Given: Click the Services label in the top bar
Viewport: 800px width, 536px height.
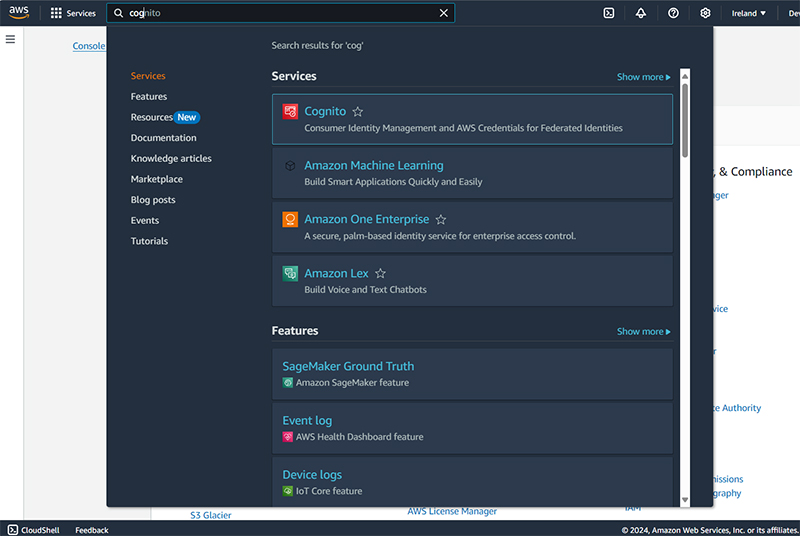Looking at the screenshot, I should (x=81, y=13).
